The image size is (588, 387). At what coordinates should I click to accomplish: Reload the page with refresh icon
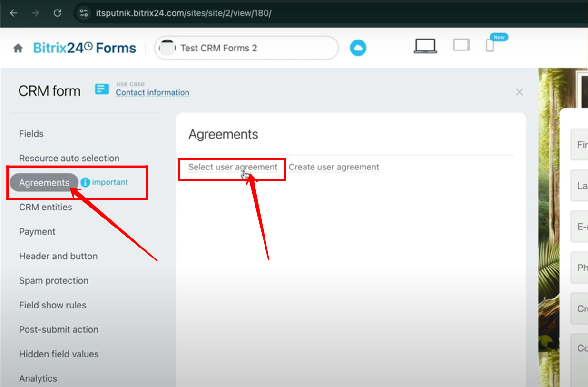point(57,13)
